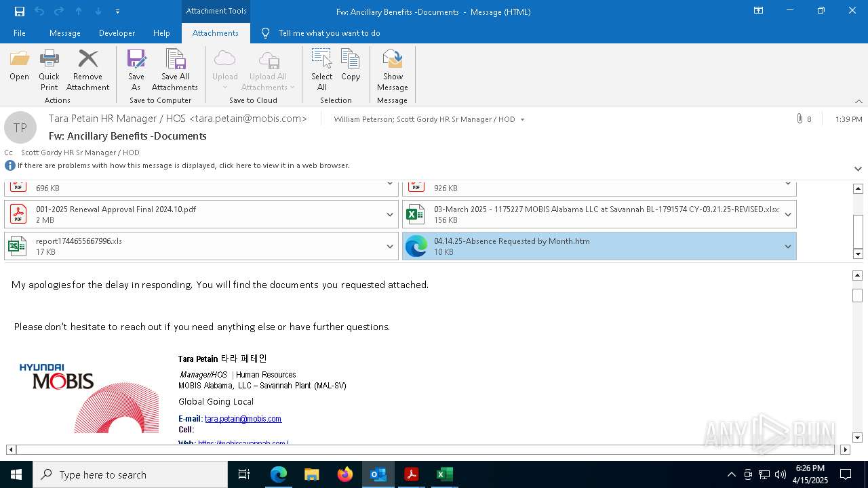Expand dropdown for report1744655667996.xls
This screenshot has height=488, width=868.
[x=390, y=246]
